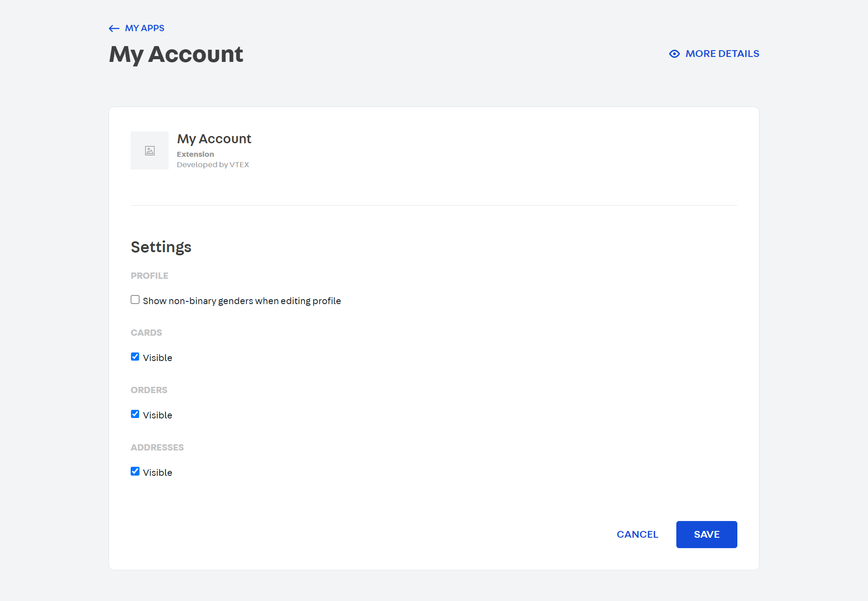Viewport: 868px width, 601px height.
Task: Click the CANCEL button
Action: click(637, 534)
